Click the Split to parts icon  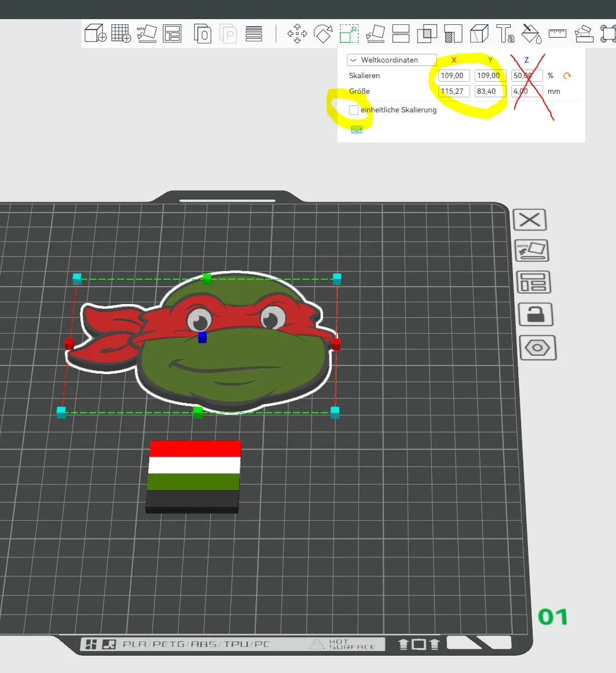[x=228, y=34]
